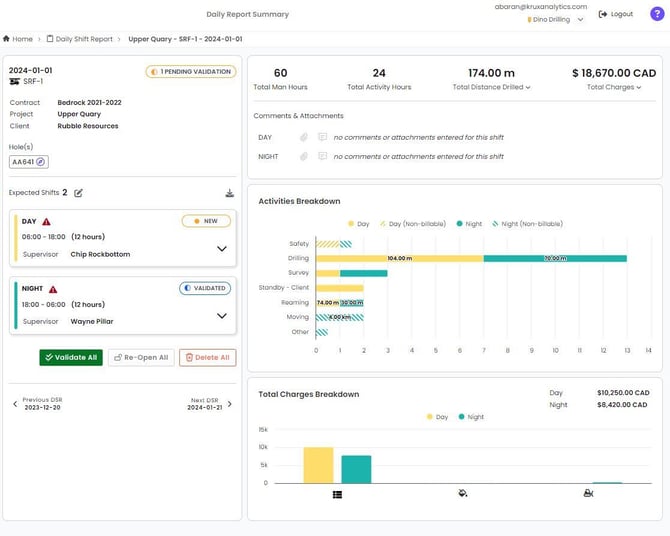Toggle the Day legend in Activities Breakdown
This screenshot has height=536, width=670.
359,224
